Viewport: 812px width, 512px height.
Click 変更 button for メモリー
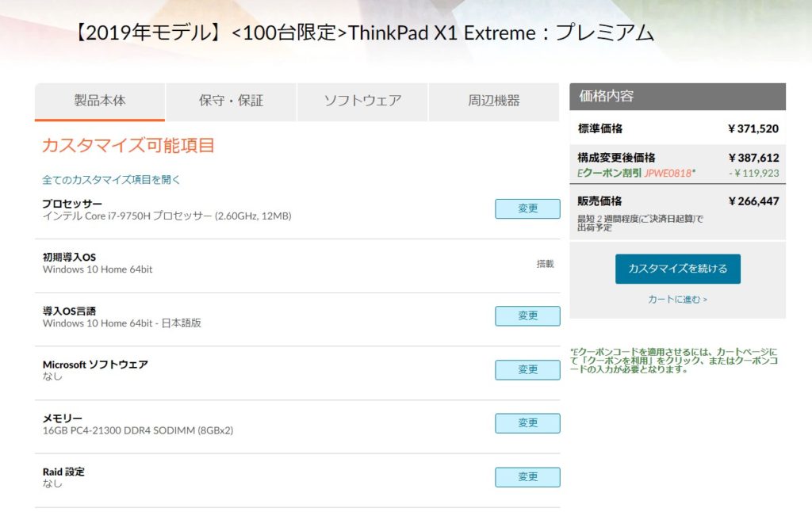click(527, 423)
